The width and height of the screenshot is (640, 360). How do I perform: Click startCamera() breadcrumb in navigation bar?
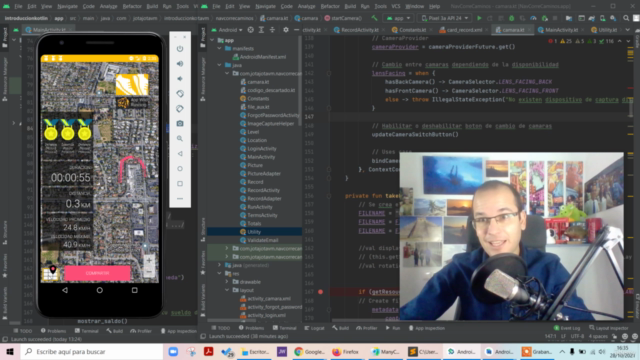pos(343,18)
